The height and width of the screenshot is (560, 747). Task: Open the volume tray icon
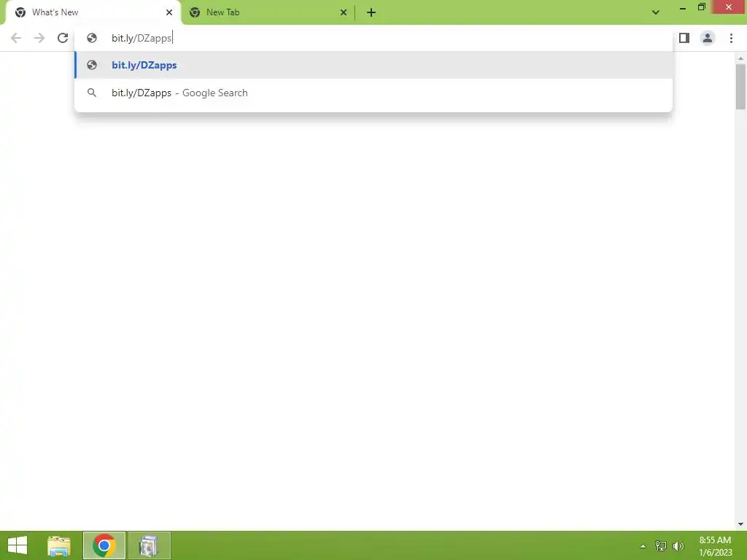pyautogui.click(x=678, y=545)
